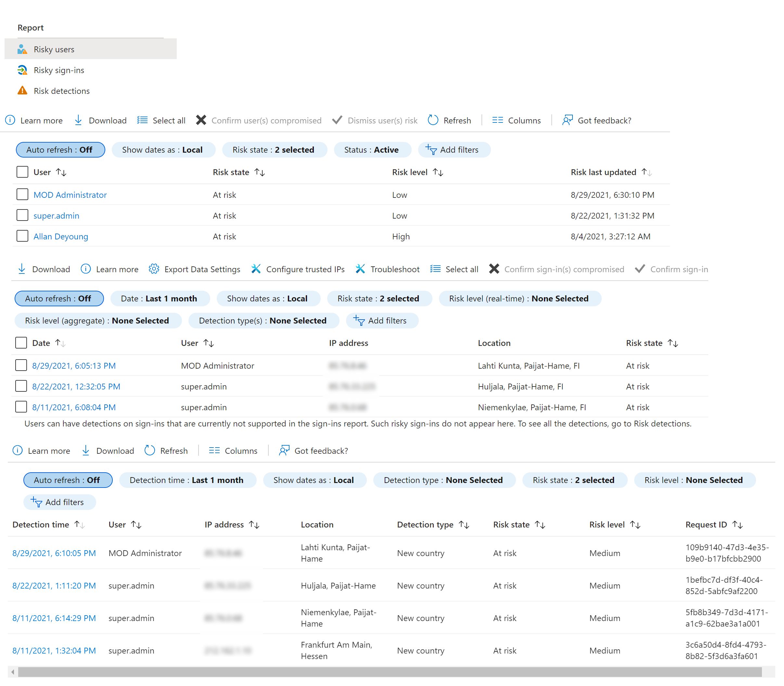Image resolution: width=784 pixels, height=686 pixels.
Task: Click Select all in risky sign-ins toolbar
Action: pos(454,269)
